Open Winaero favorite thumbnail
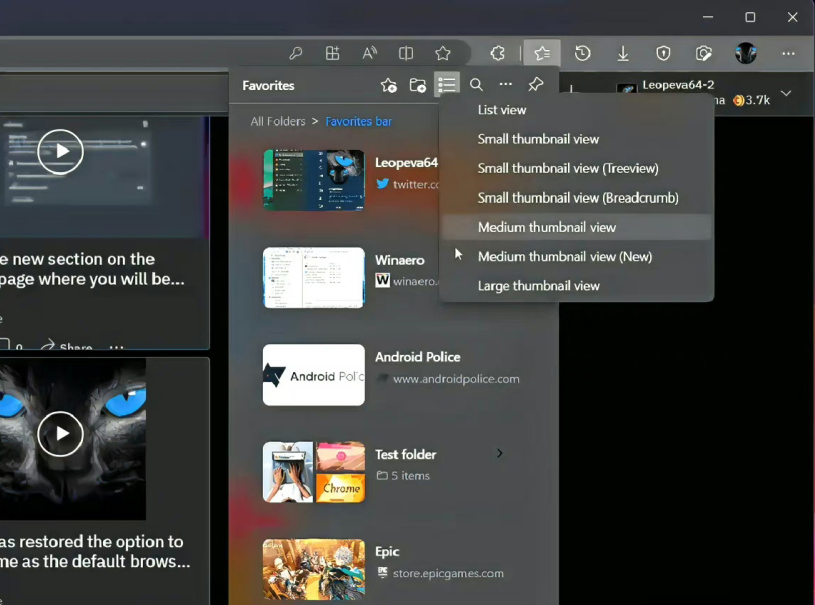 click(314, 278)
